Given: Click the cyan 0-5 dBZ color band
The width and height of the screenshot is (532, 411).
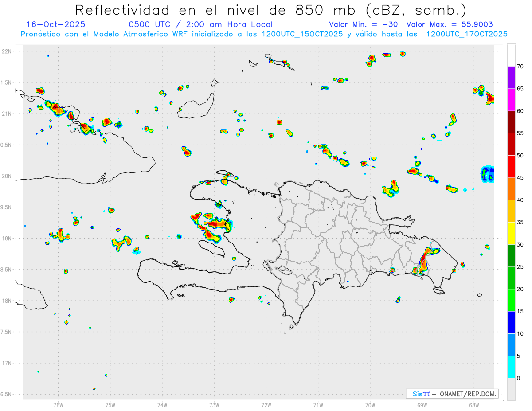Looking at the screenshot, I should 511,367.
